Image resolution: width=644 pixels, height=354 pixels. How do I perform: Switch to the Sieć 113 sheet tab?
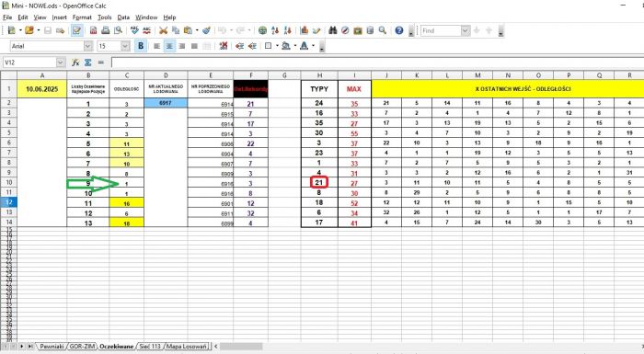click(x=150, y=347)
